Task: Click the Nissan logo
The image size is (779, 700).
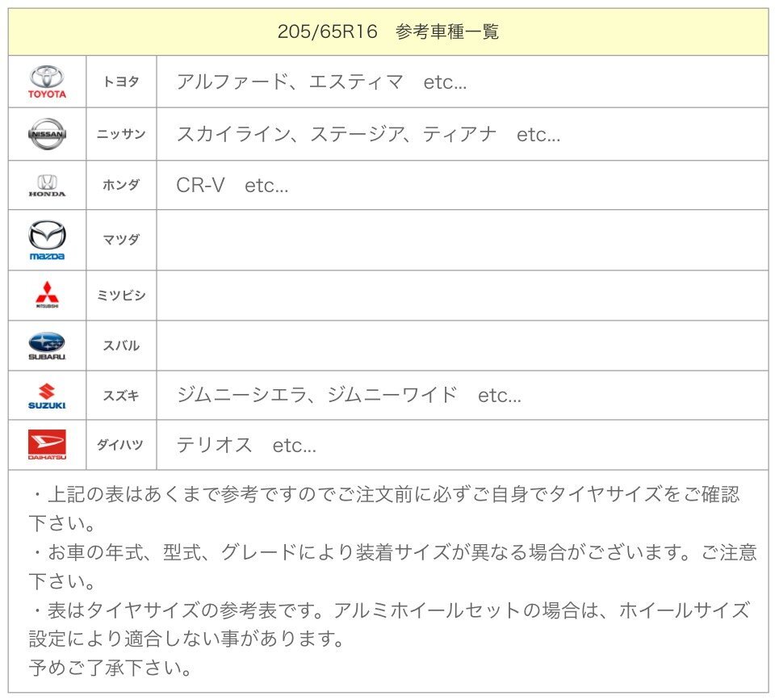Action: (x=47, y=134)
